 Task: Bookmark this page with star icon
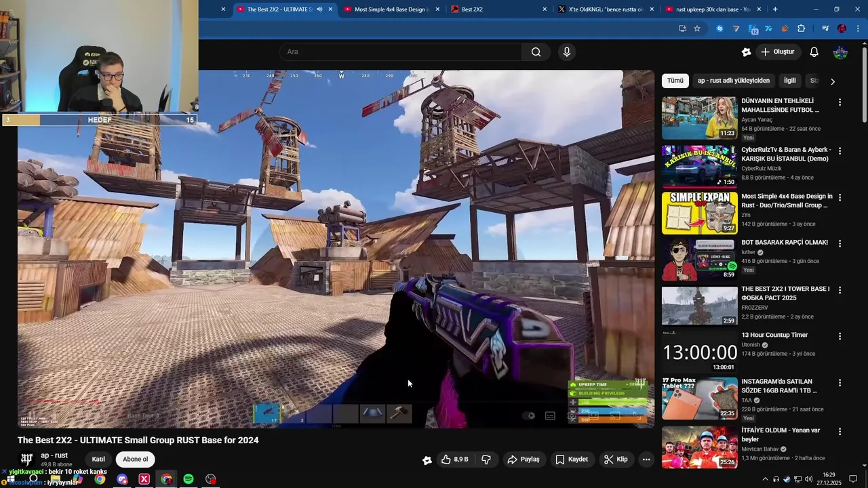coord(697,28)
